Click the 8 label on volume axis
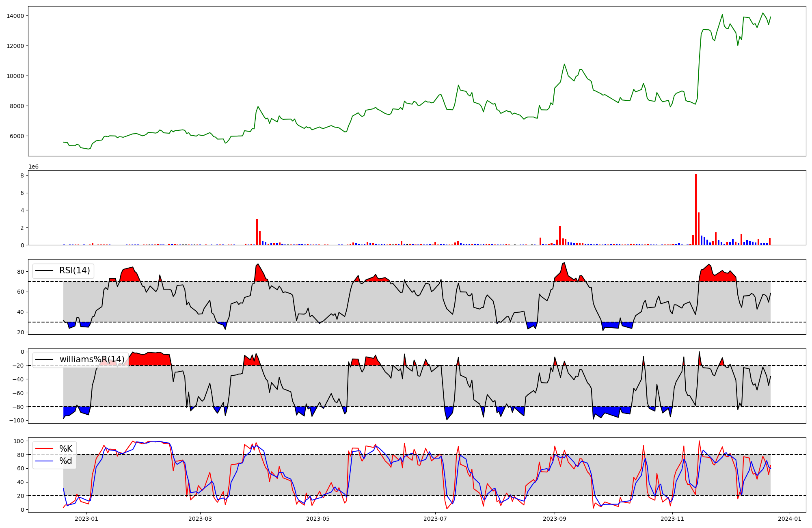Image resolution: width=812 pixels, height=528 pixels. tap(22, 176)
